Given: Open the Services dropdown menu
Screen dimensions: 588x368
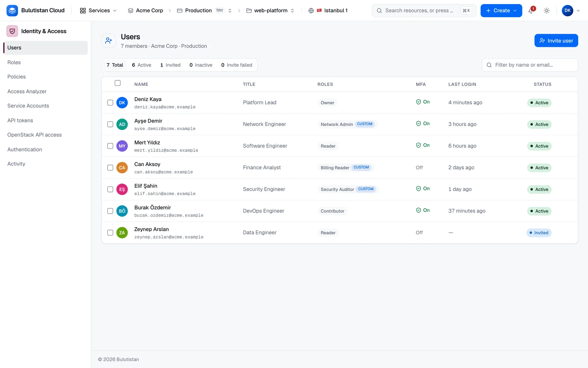Looking at the screenshot, I should pyautogui.click(x=98, y=11).
